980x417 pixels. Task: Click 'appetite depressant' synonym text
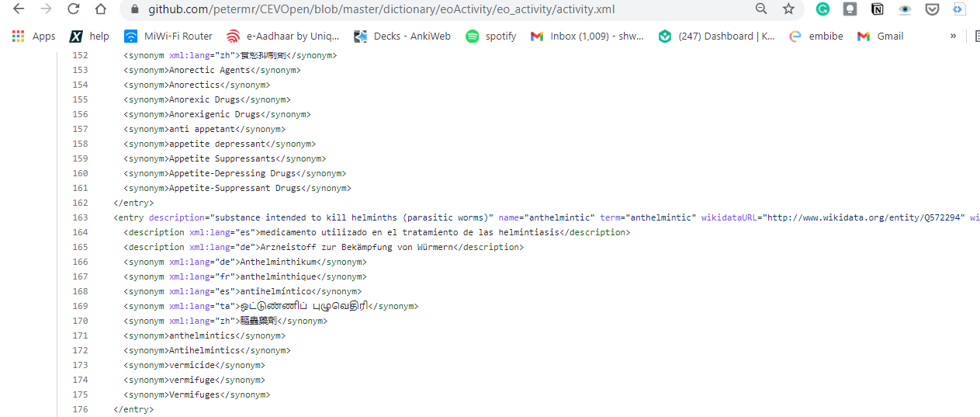(x=217, y=144)
